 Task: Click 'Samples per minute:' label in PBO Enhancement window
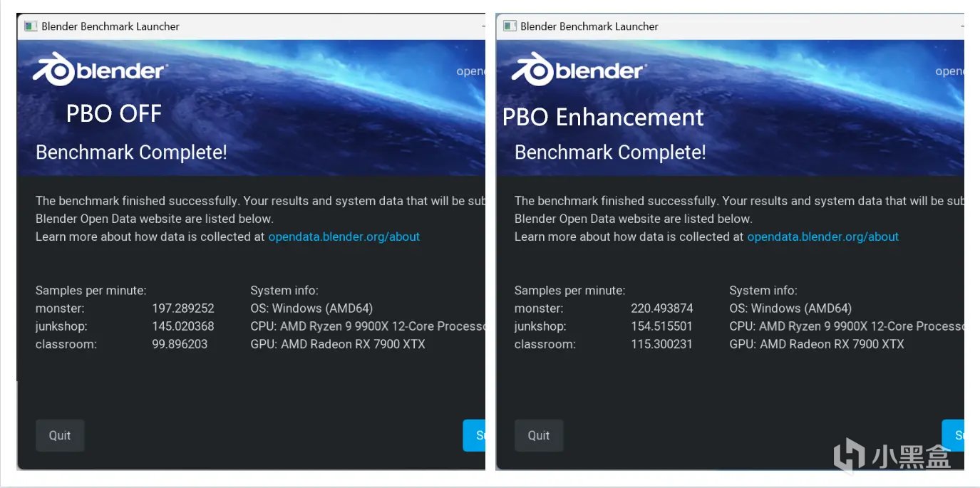pyautogui.click(x=570, y=291)
